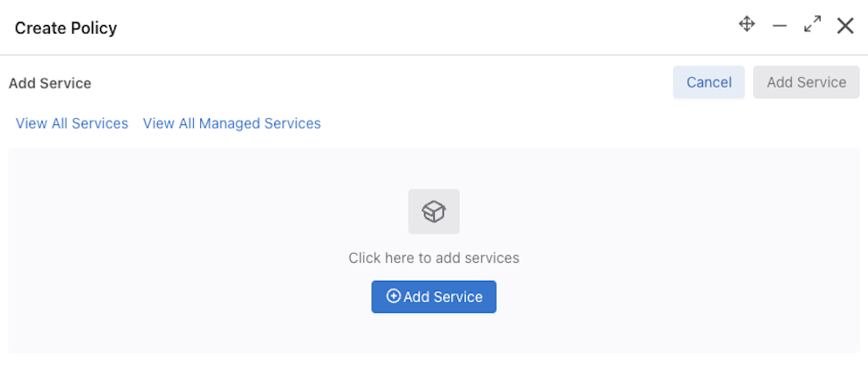Click the blue Add Service button

[434, 297]
